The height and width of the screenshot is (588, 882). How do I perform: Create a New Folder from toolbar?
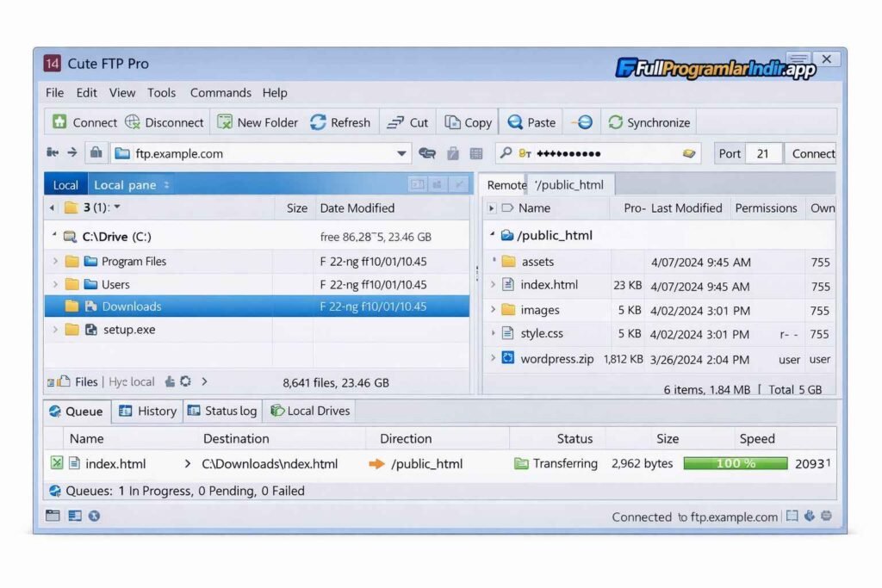click(x=225, y=122)
